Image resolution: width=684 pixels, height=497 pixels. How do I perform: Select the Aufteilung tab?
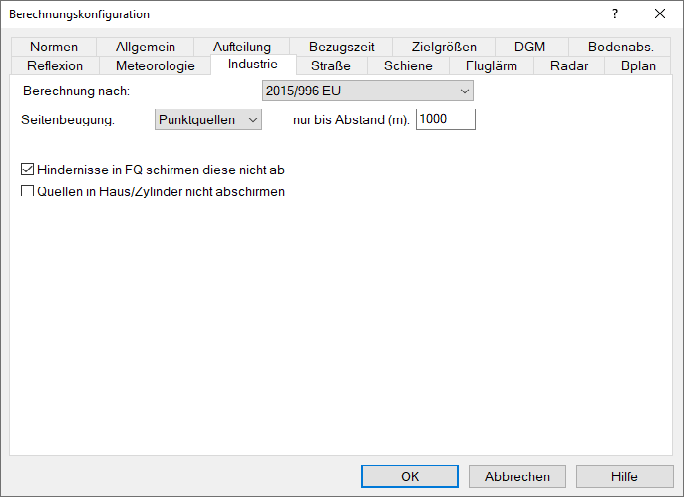point(242,47)
